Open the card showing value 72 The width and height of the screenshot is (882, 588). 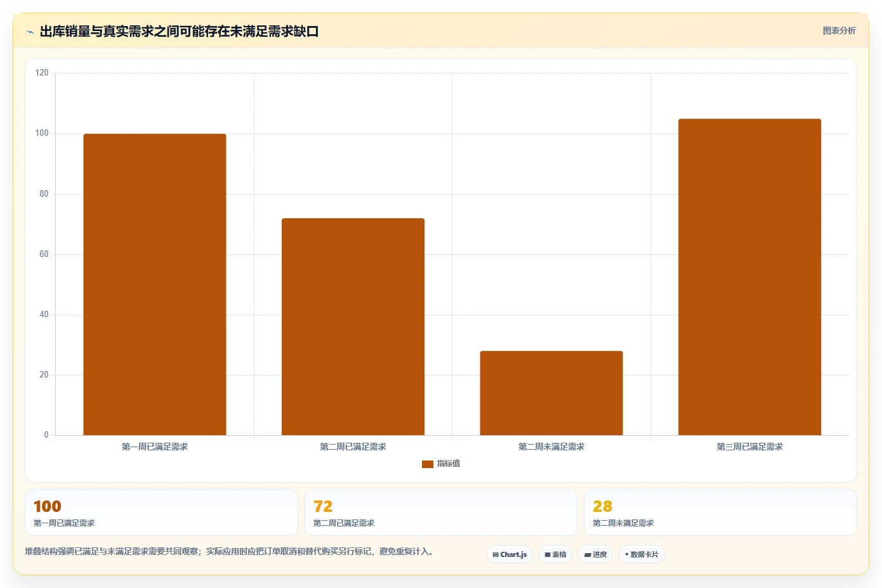coord(441,513)
